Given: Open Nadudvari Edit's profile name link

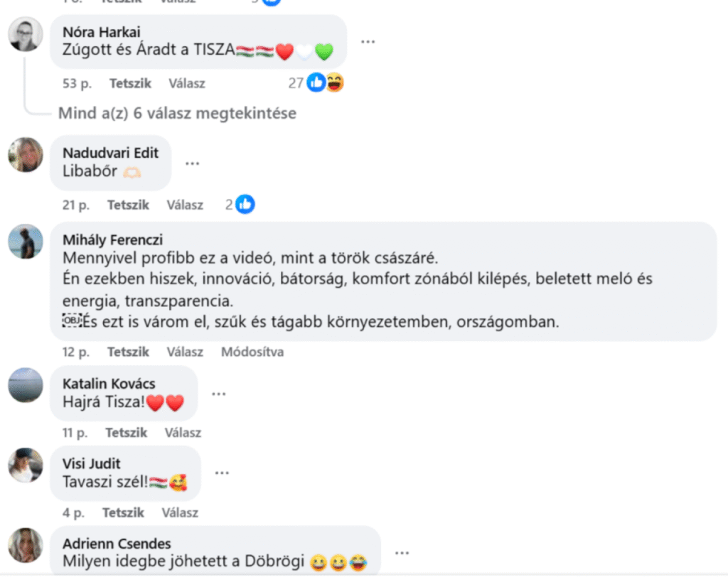Looking at the screenshot, I should coord(110,153).
